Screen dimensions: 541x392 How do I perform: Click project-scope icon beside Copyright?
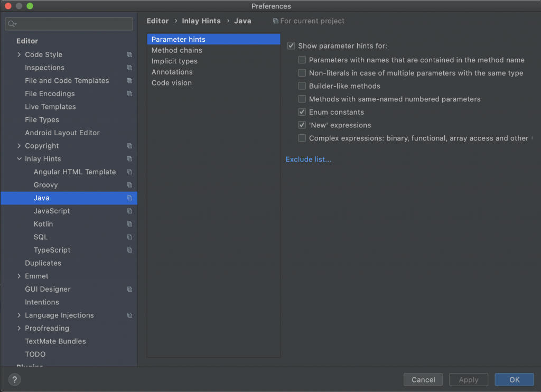click(x=129, y=146)
